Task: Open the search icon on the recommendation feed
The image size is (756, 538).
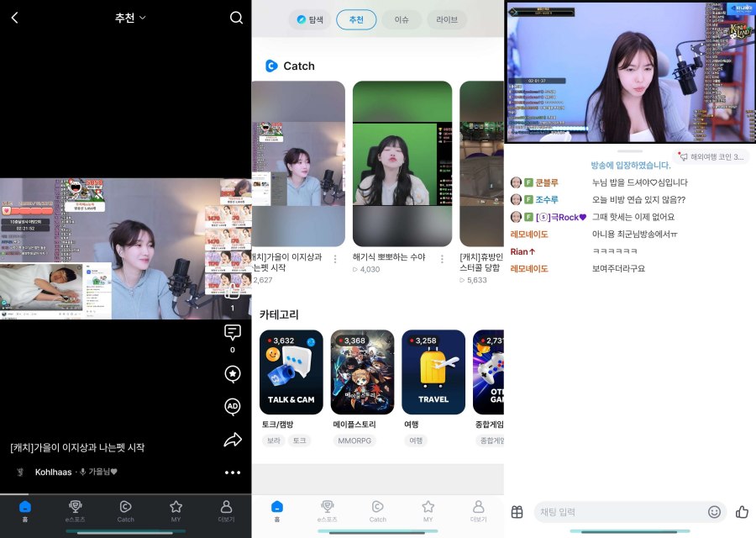Action: [235, 17]
